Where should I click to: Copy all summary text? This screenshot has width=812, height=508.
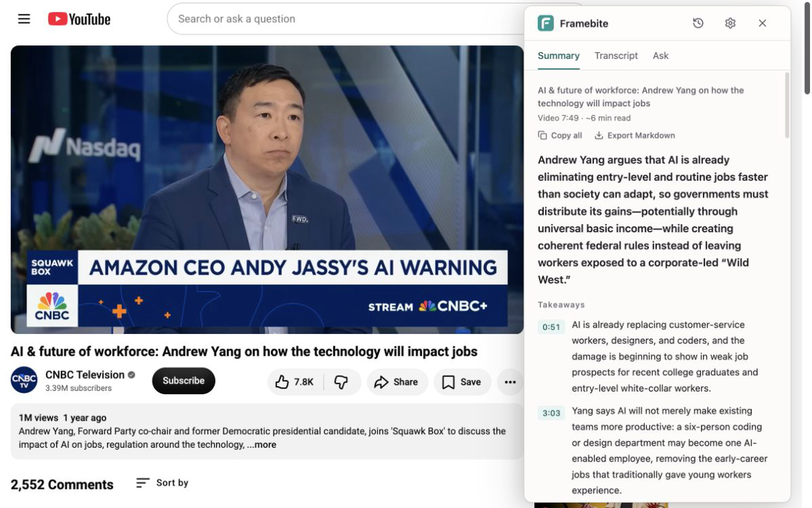tap(560, 135)
